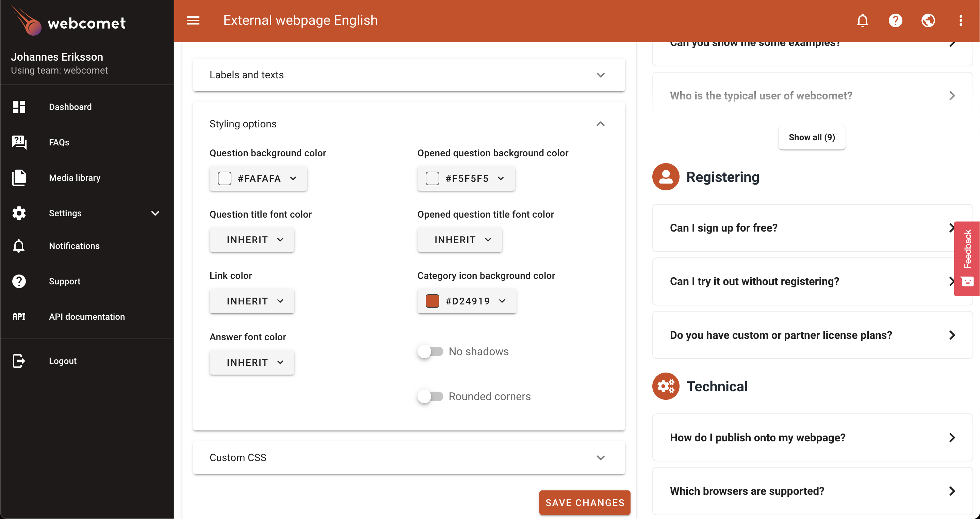
Task: Click arrow beside 'Do you have custom or partner license plans?'
Action: coord(952,335)
